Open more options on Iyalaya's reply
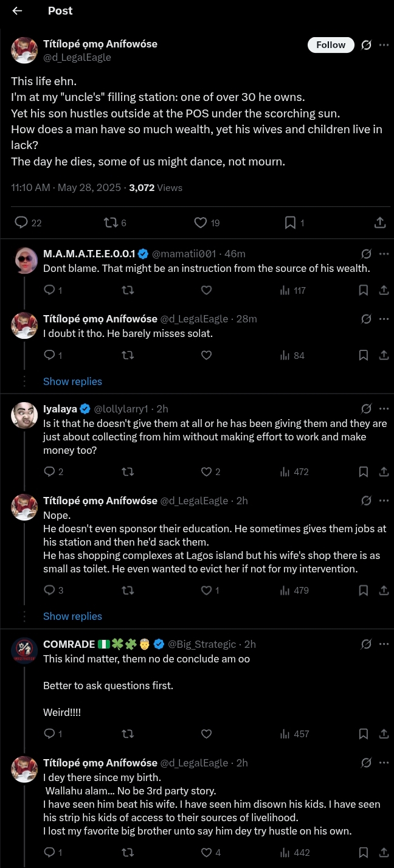Image resolution: width=394 pixels, height=868 pixels. click(x=384, y=409)
